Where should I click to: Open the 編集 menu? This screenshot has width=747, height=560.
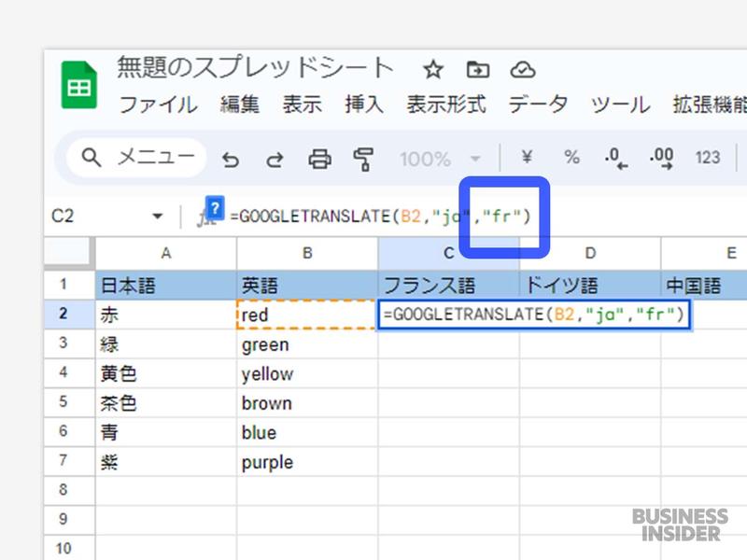240,105
